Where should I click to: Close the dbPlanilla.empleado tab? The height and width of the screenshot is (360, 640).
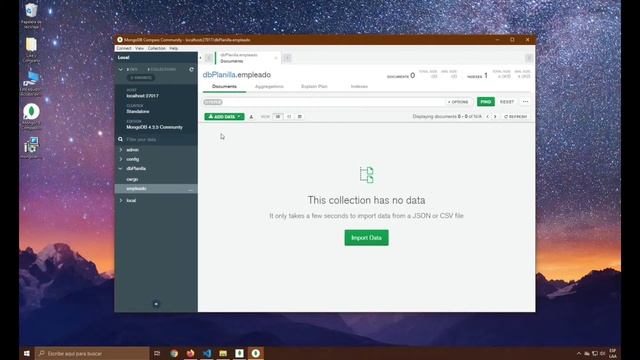[x=276, y=58]
